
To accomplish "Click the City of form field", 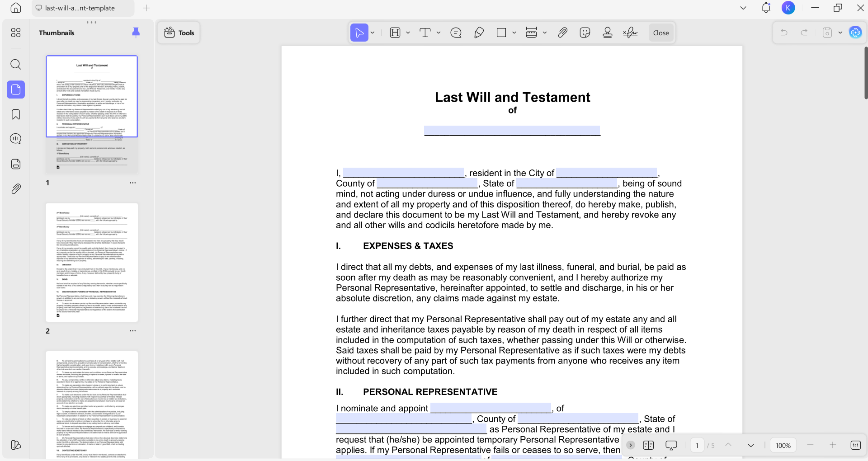I will click(607, 173).
